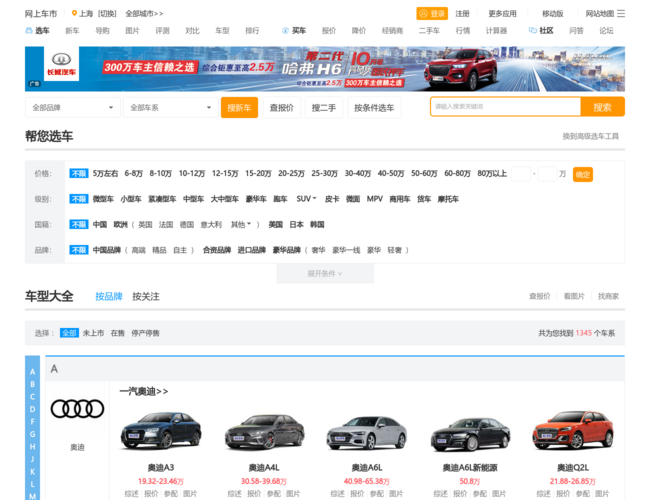Click the orange 登录 button with the user icon
This screenshot has height=500, width=650.
click(x=432, y=14)
